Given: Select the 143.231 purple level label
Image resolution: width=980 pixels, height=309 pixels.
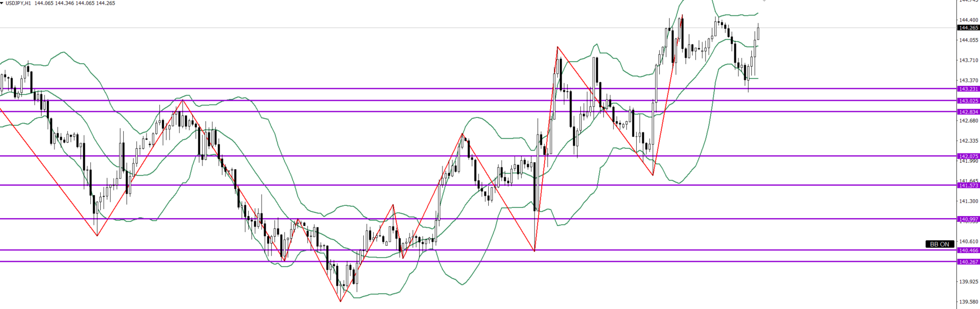Looking at the screenshot, I should 968,89.
